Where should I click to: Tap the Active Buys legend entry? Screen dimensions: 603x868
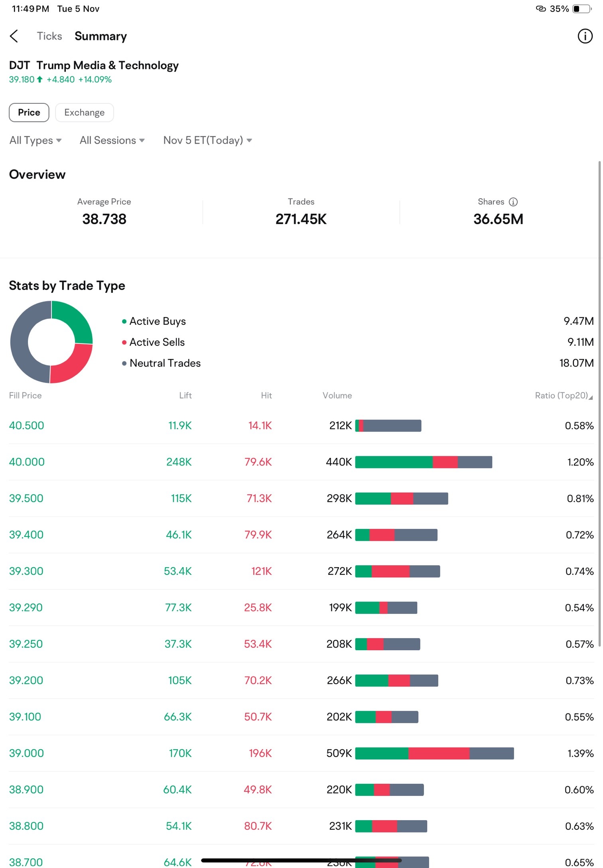pyautogui.click(x=154, y=321)
